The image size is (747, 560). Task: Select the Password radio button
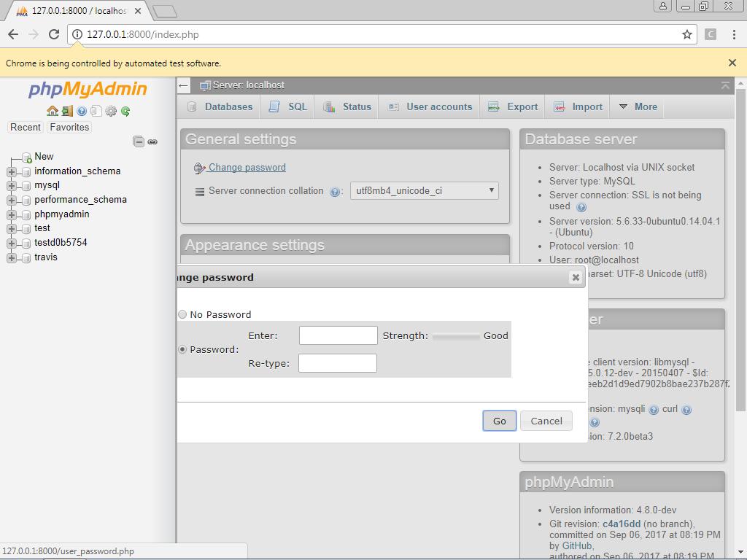pos(182,349)
